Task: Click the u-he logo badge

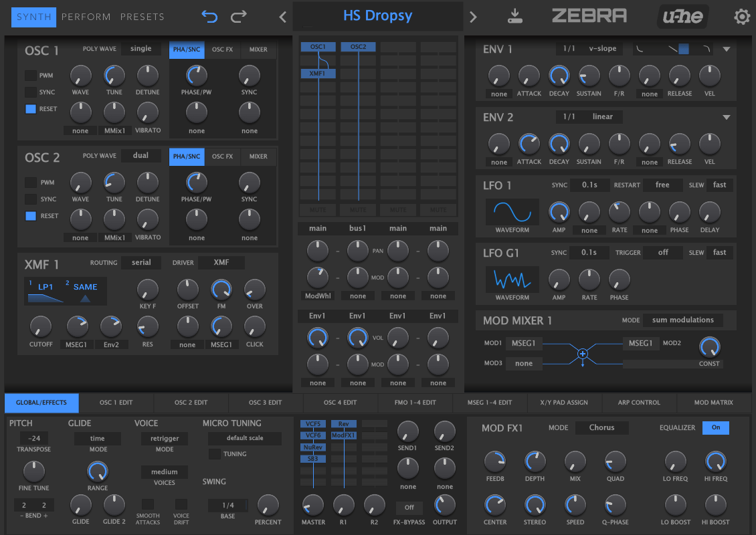Action: [x=682, y=17]
